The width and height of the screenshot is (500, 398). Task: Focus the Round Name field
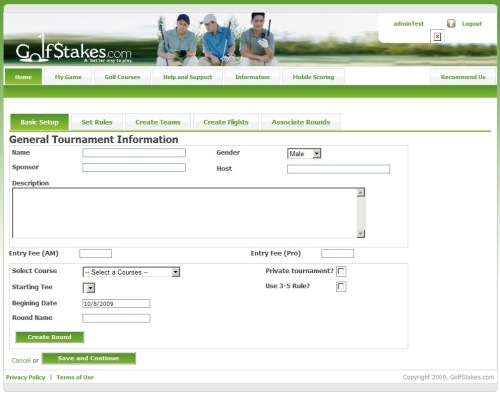point(116,318)
